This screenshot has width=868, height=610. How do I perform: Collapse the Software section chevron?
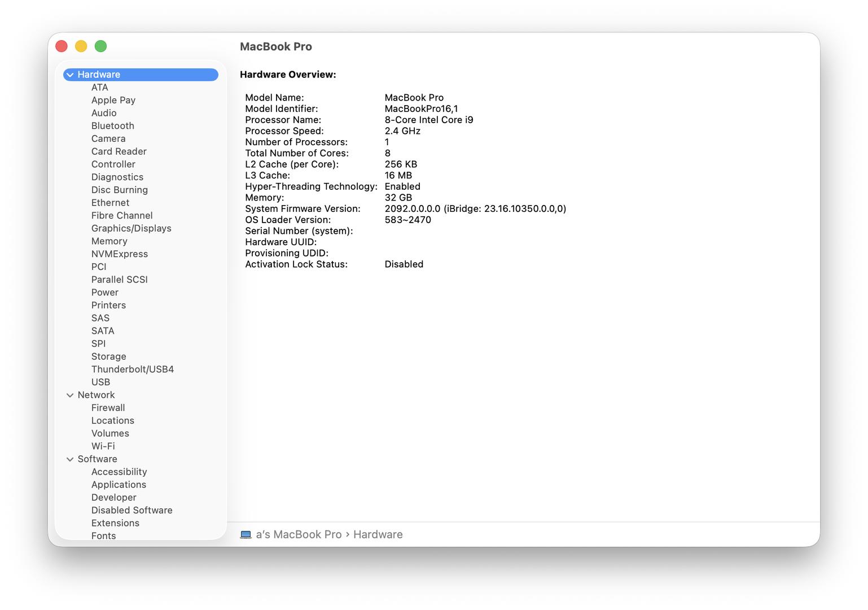pyautogui.click(x=70, y=459)
